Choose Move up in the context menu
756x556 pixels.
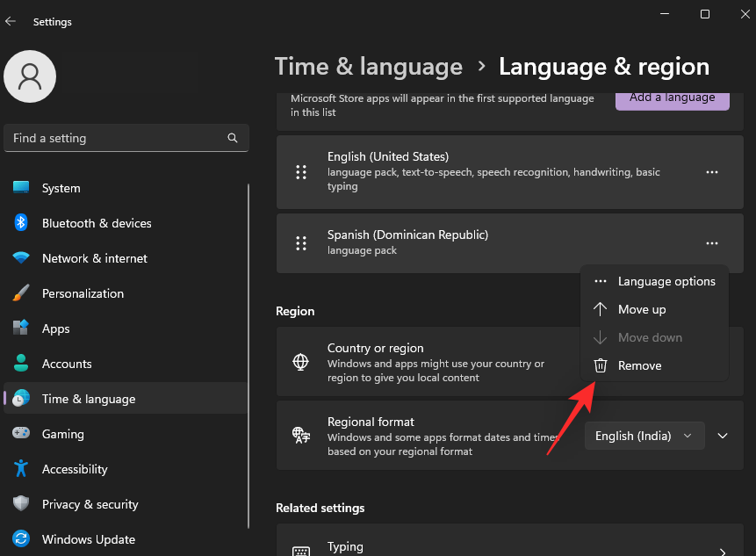tap(655, 309)
